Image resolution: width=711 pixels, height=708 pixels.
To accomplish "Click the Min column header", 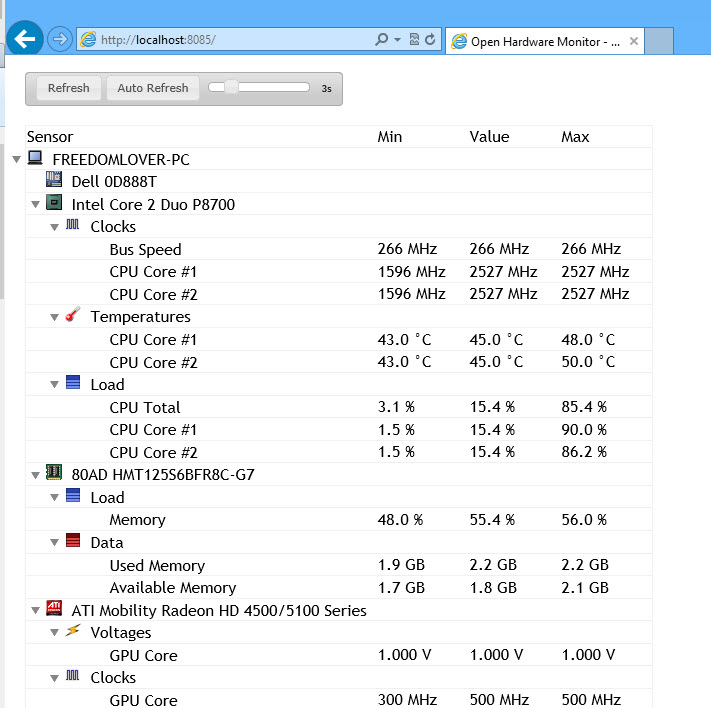I will click(x=390, y=137).
